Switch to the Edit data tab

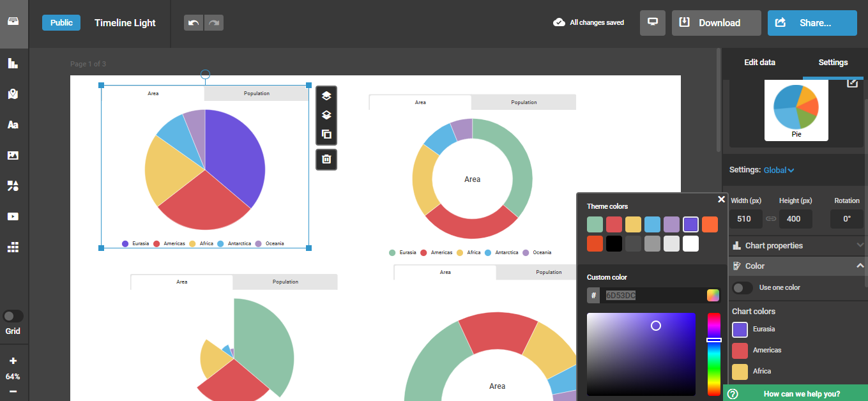759,62
